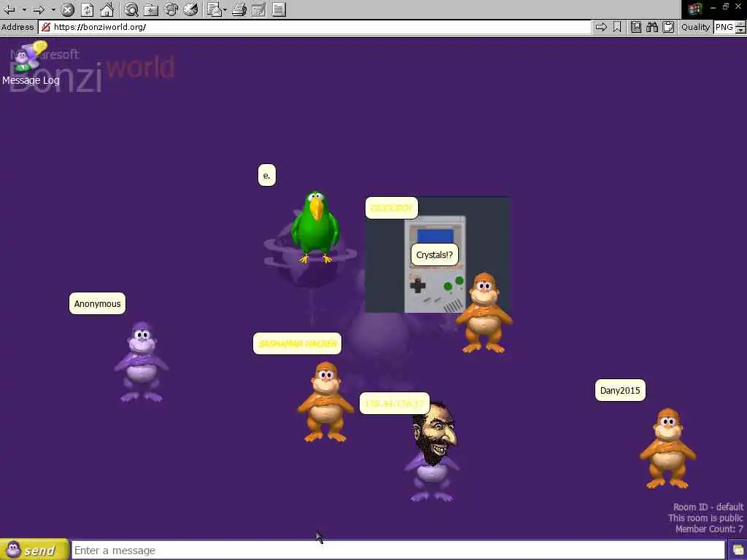The height and width of the screenshot is (560, 747).
Task: Click the orange Bonzi under Dany2015
Action: point(667,448)
